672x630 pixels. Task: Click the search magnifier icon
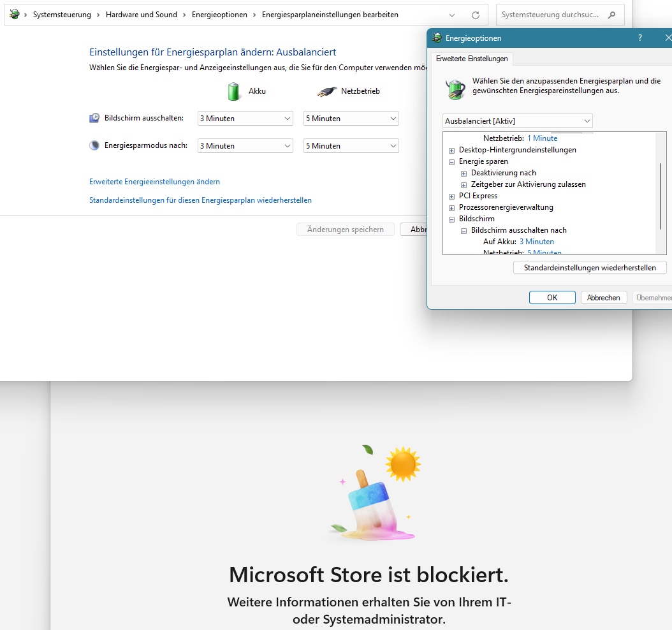(x=611, y=15)
